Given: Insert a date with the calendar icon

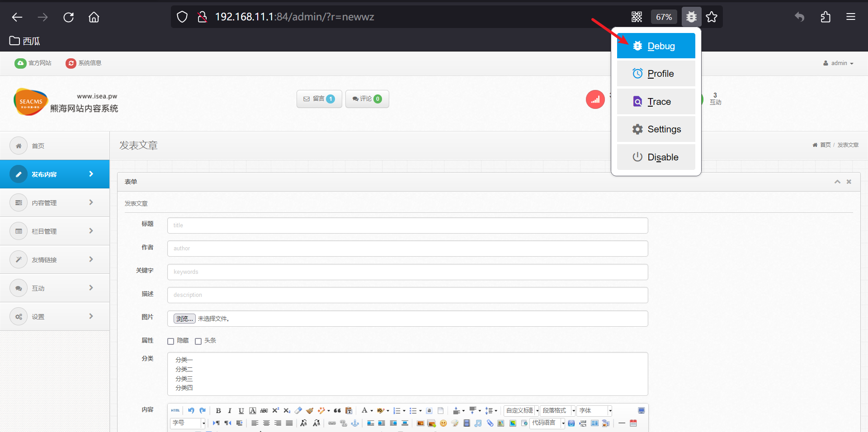Looking at the screenshot, I should point(633,423).
